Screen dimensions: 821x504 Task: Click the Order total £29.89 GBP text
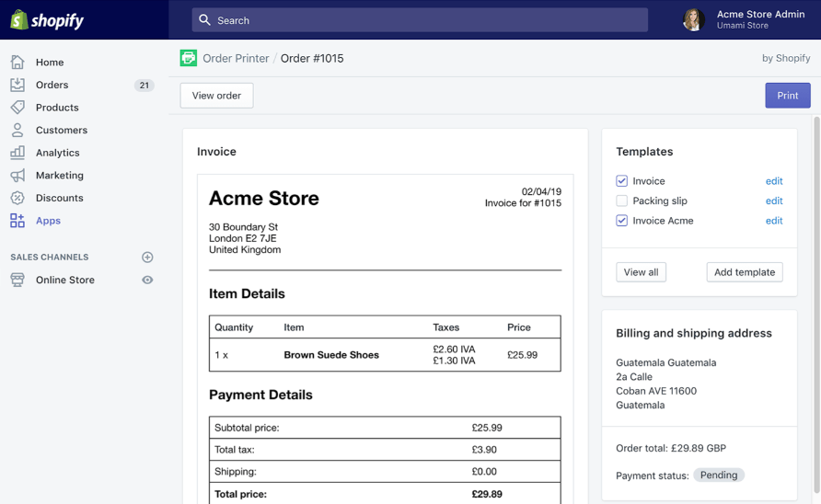(671, 448)
